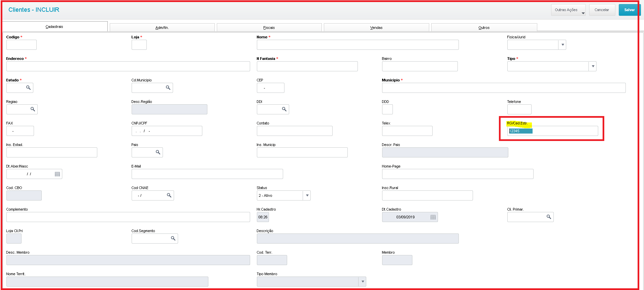Expand the Fisica/Jurid dropdown

click(562, 45)
